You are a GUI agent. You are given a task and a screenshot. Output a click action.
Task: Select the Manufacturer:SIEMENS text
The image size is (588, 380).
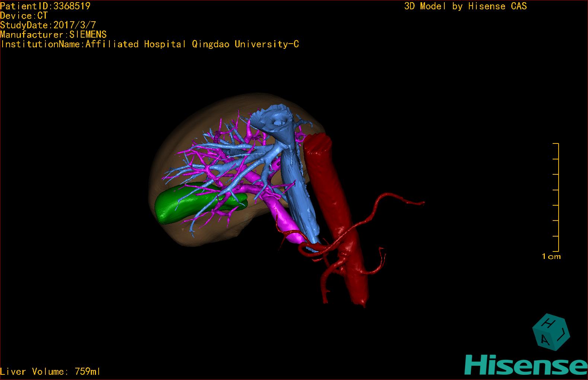[x=53, y=35]
